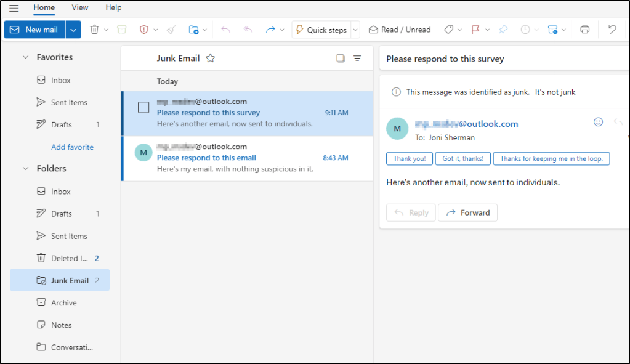Click the Undo arrow icon
Viewport: 630px width, 364px height.
[612, 30]
